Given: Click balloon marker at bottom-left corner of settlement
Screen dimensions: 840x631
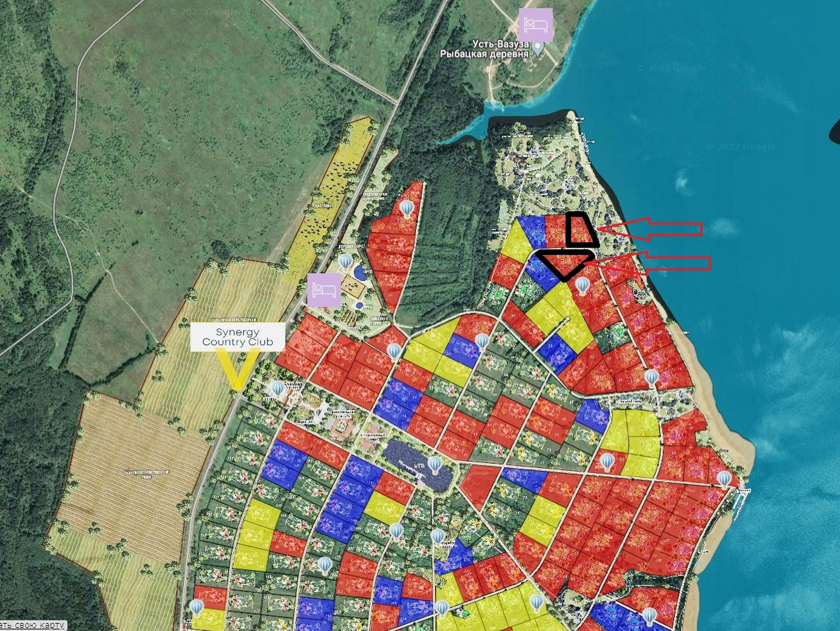Looking at the screenshot, I should [x=196, y=607].
